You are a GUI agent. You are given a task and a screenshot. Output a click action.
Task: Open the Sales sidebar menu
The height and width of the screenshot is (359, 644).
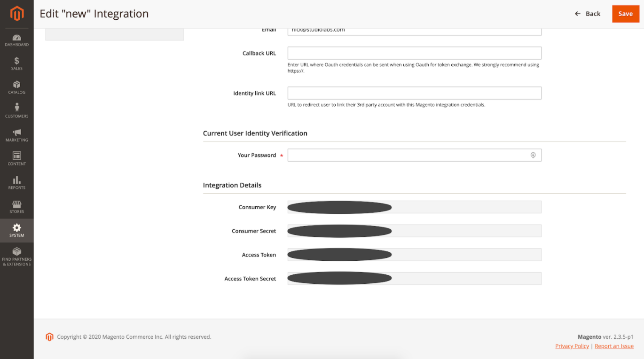tap(17, 64)
